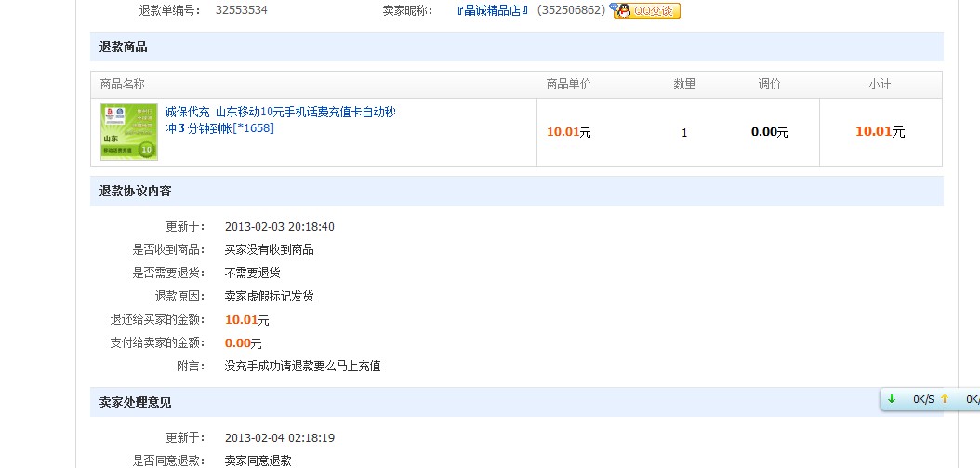The height and width of the screenshot is (468, 980).
Task: Select refund reason 卖家虚假标记发货
Action: 270,297
